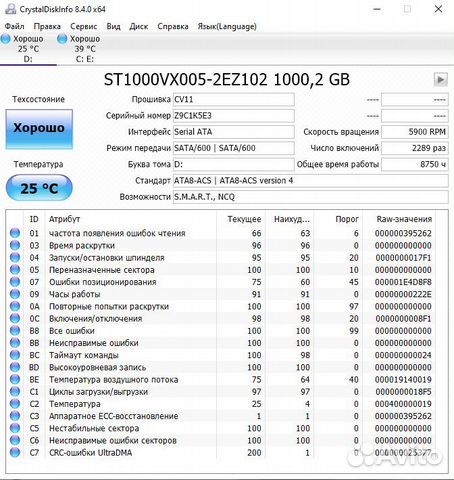Select row 'Таймаут команды'
Image resolution: width=454 pixels, height=480 pixels.
pyautogui.click(x=222, y=355)
